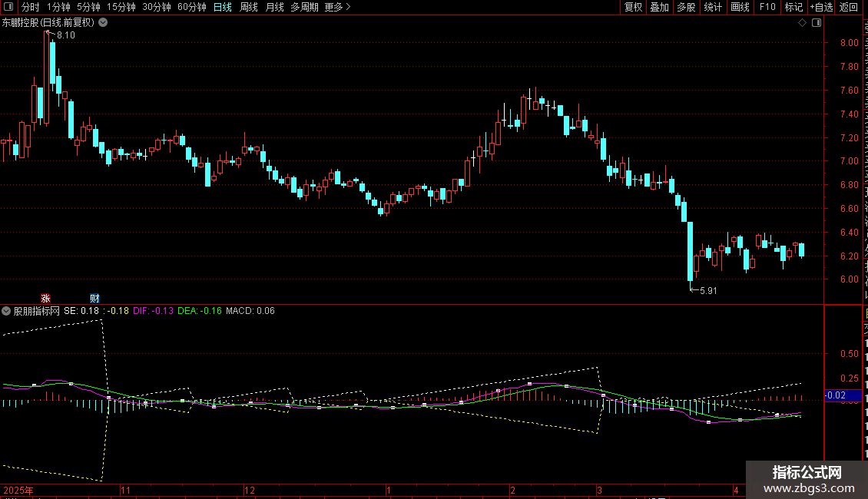This screenshot has width=868, height=499.
Task: Switch to the 周线 weekly chart tab
Action: tap(249, 7)
